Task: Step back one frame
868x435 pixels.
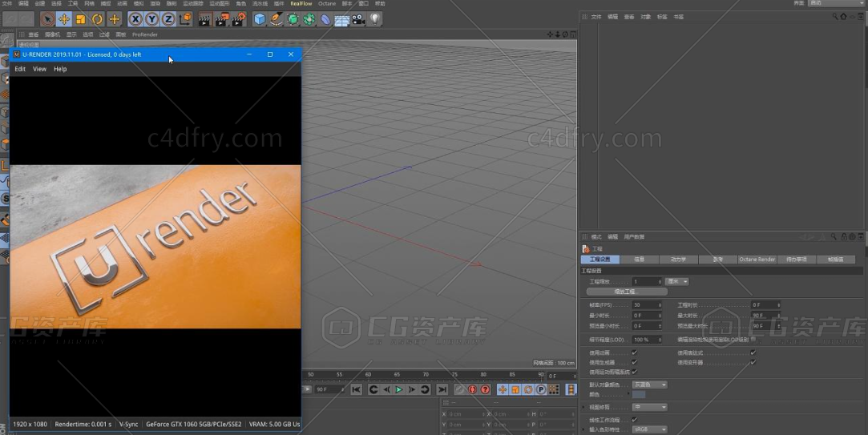Action: tap(386, 389)
